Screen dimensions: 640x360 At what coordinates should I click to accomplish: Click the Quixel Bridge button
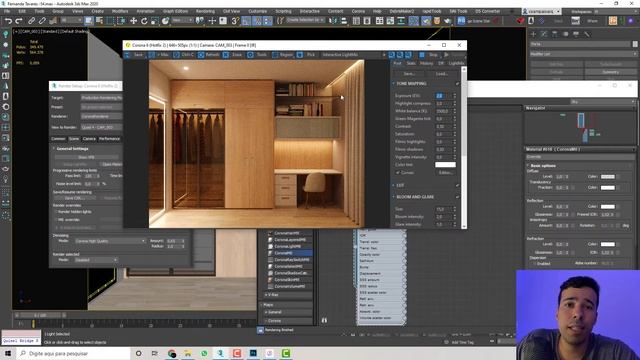tap(21, 340)
